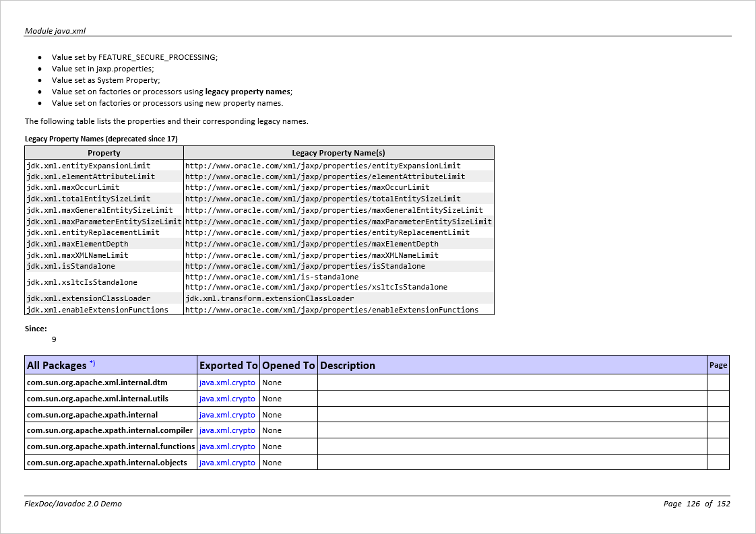Click java.xml.crypto link beside com.sun.org.apache.xpath.internal

[227, 415]
